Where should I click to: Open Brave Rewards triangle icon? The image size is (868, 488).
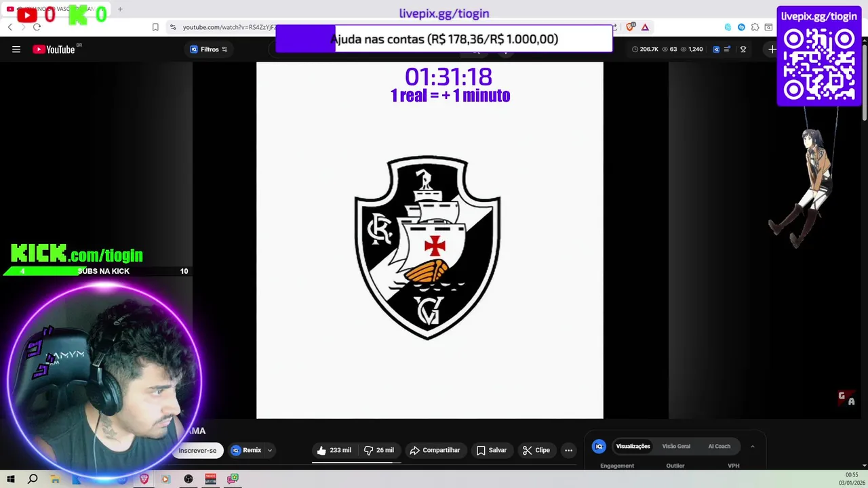[x=645, y=27]
